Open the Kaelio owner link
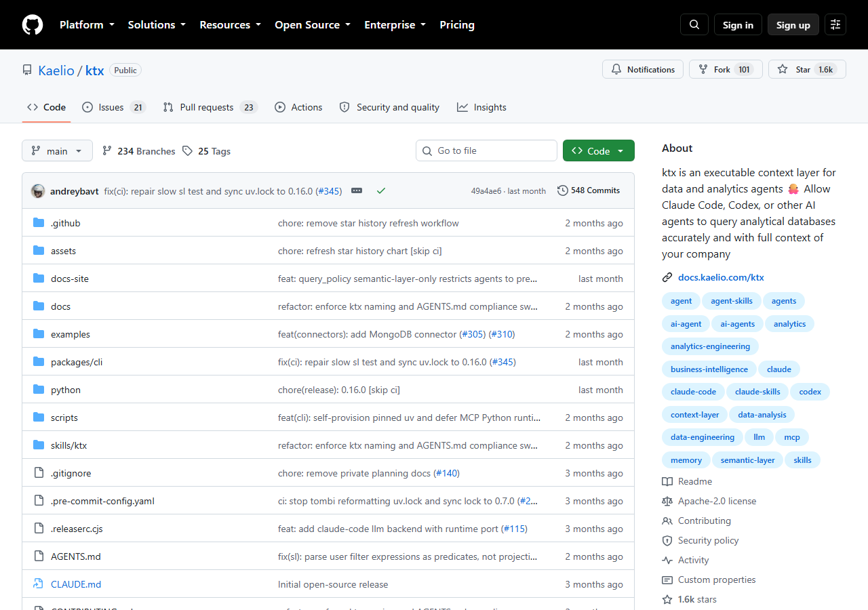 pyautogui.click(x=56, y=70)
